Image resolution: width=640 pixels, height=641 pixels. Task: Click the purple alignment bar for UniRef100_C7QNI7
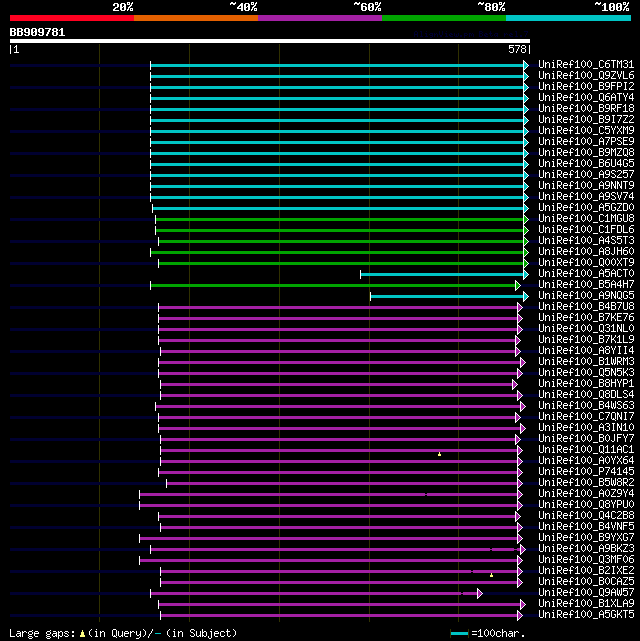[x=337, y=417]
